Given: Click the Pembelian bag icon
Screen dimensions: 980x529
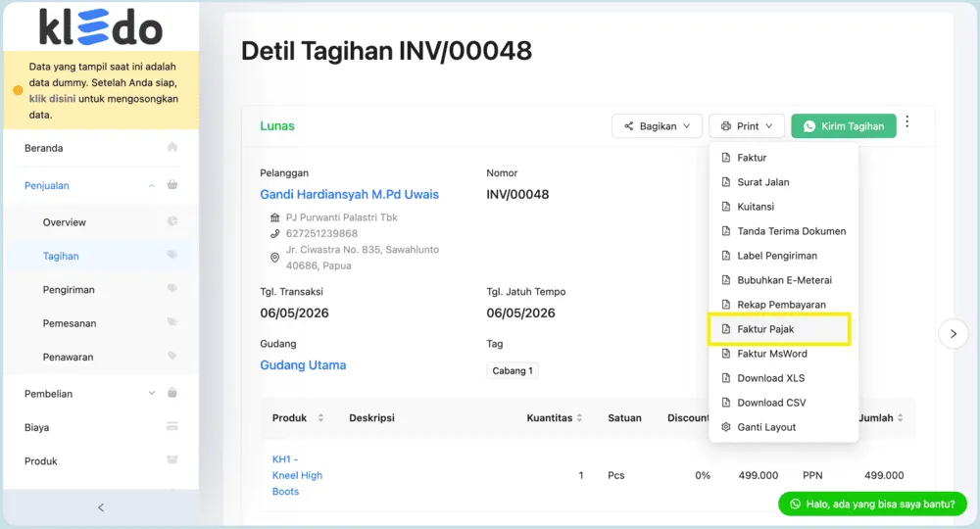Looking at the screenshot, I should [x=172, y=393].
